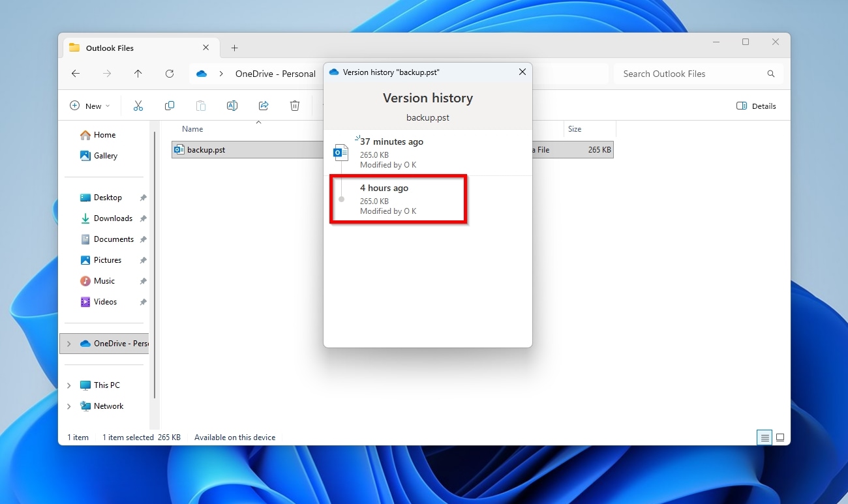This screenshot has height=504, width=848.
Task: Unpin Downloads using its pin icon
Action: tap(144, 218)
